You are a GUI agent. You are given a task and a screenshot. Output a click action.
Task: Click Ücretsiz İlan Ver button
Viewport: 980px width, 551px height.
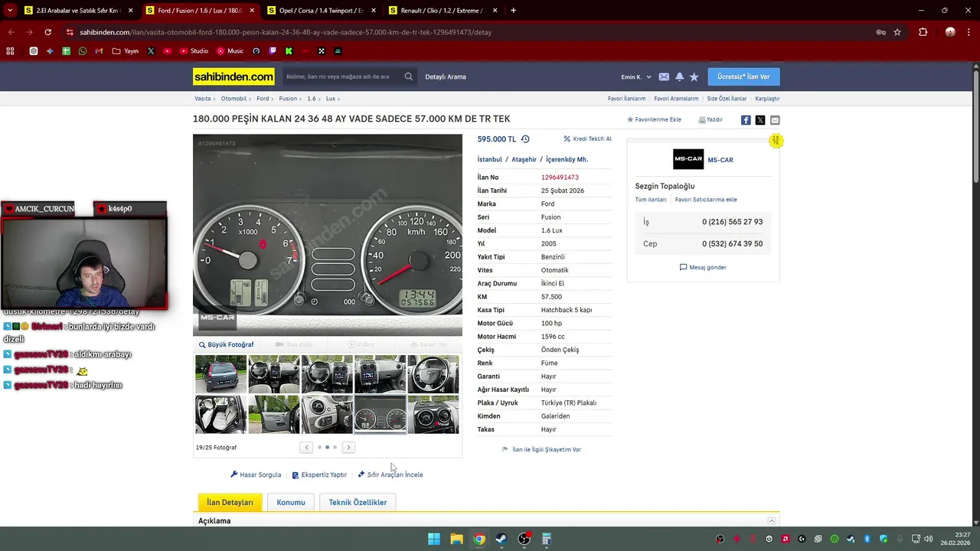click(x=743, y=77)
